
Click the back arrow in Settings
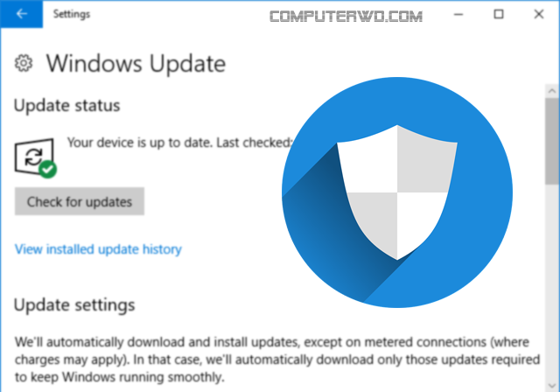pos(21,14)
